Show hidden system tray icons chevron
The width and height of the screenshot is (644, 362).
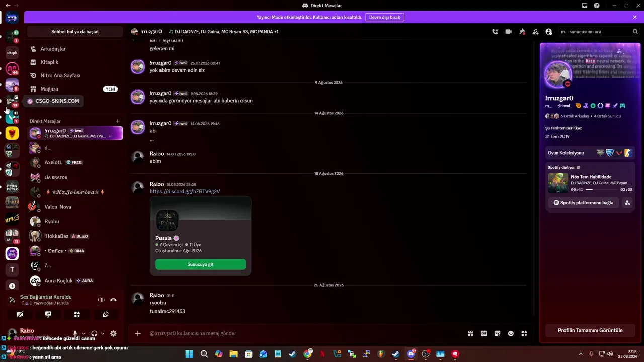[x=581, y=354]
